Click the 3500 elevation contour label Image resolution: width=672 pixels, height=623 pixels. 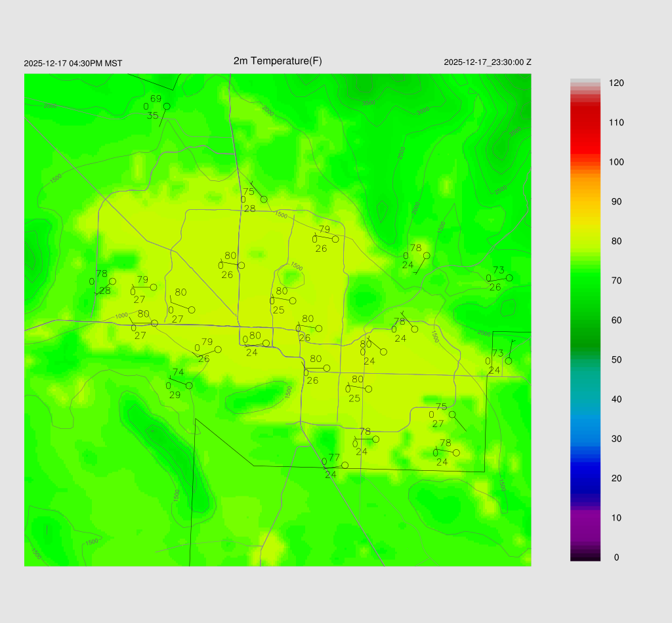369,102
